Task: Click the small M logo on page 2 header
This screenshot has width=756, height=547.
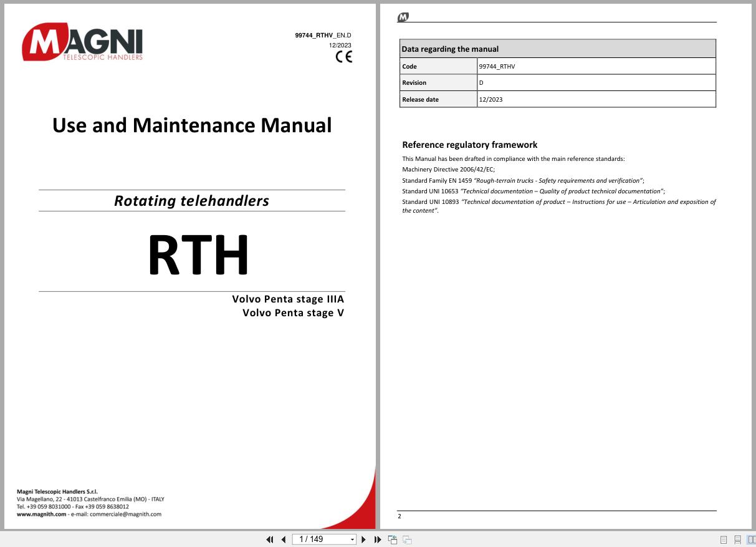Action: [x=403, y=17]
